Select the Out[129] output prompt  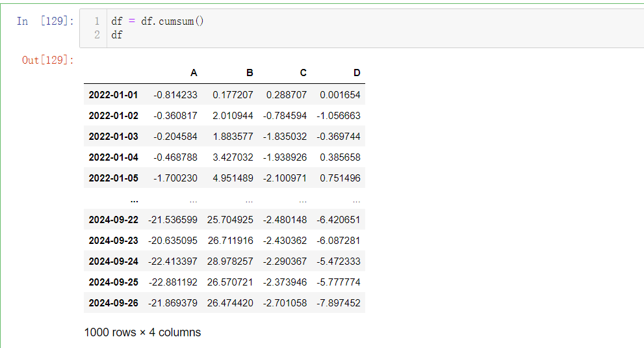coord(47,60)
